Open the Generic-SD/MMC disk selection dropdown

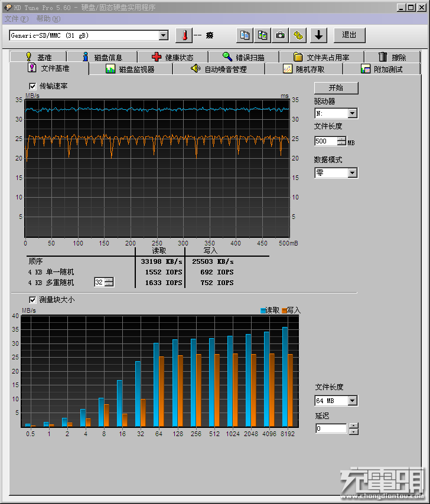tap(164, 35)
